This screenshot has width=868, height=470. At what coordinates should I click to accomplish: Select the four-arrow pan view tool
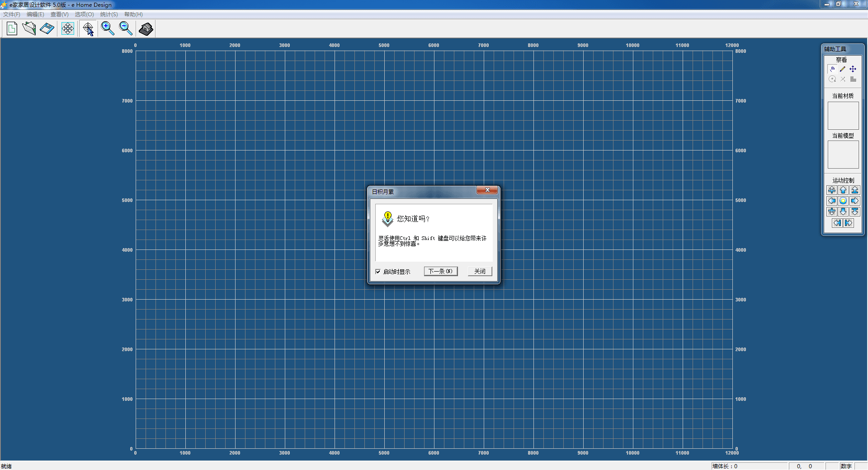[68, 29]
